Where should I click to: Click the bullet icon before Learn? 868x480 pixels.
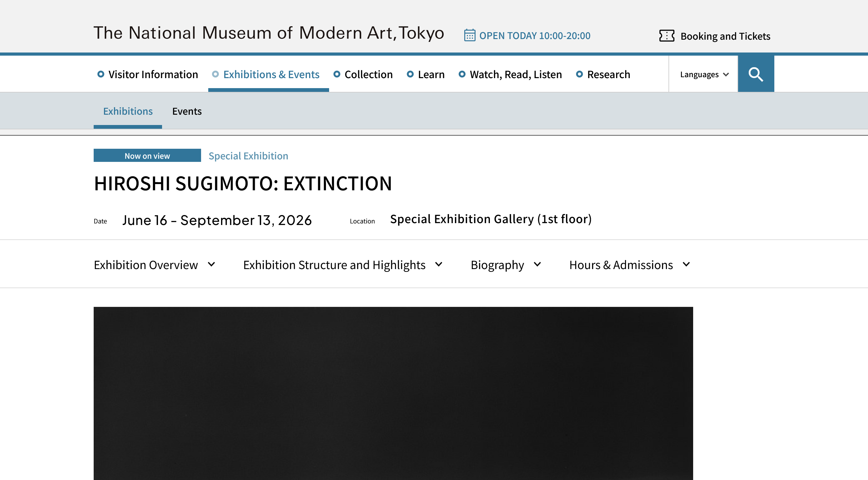(x=410, y=74)
